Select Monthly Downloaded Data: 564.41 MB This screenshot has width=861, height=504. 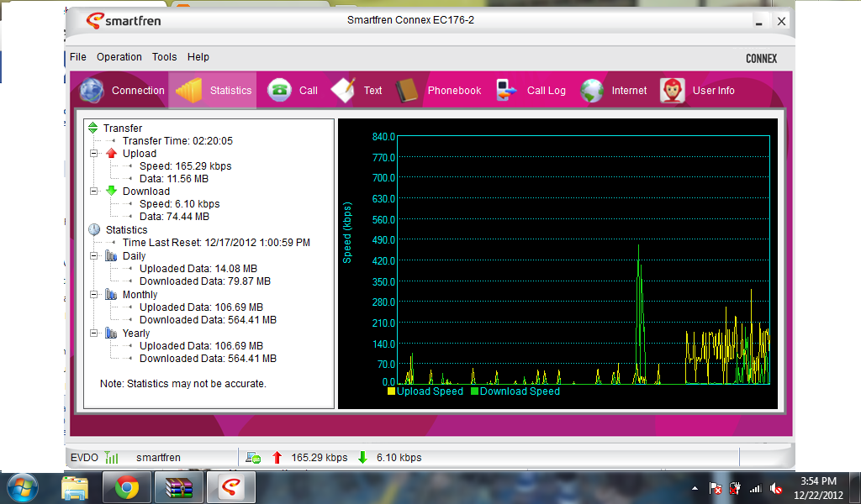tap(209, 320)
